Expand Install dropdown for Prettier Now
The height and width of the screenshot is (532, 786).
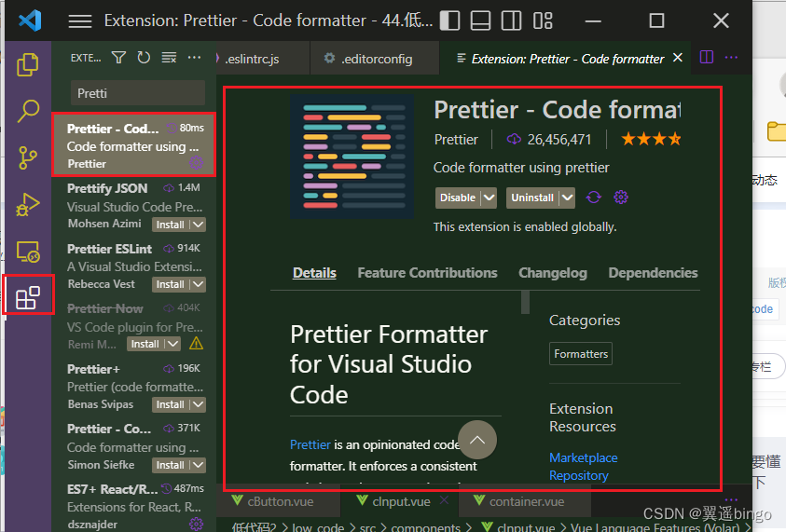pyautogui.click(x=172, y=344)
